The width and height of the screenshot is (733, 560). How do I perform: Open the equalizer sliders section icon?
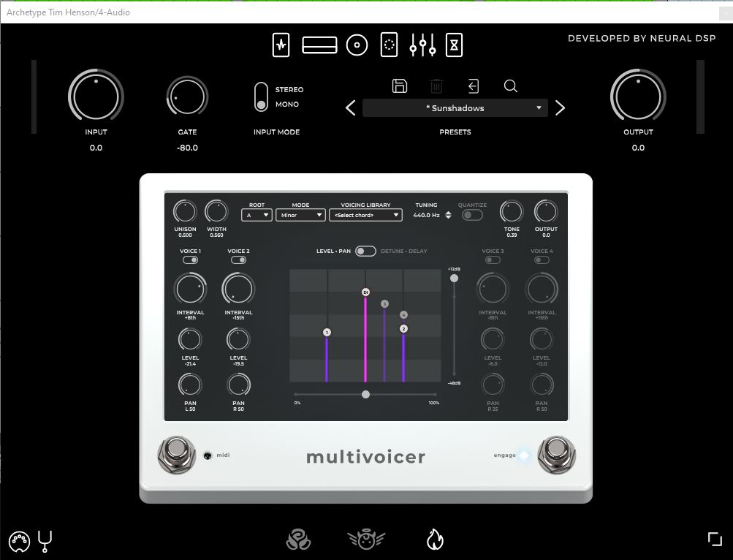coord(422,45)
